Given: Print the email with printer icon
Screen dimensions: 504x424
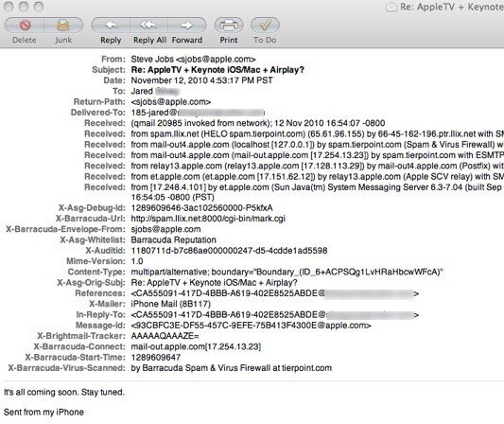Looking at the screenshot, I should click(x=229, y=26).
